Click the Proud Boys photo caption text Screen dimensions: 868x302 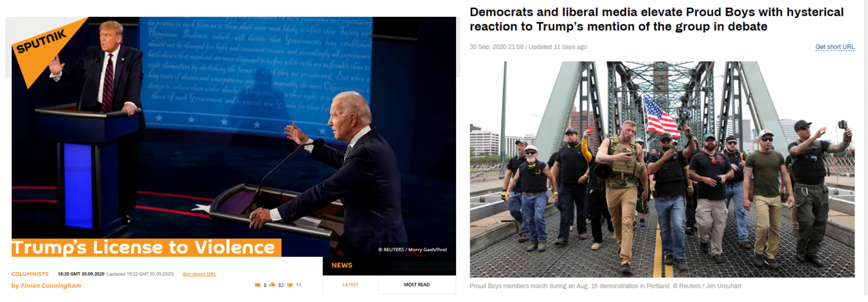pos(605,286)
